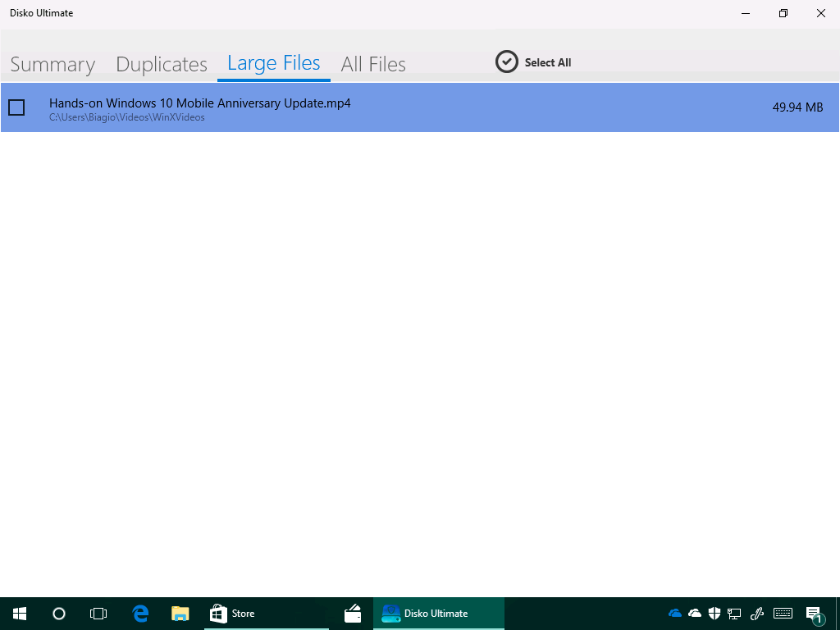Open white OneDrive tray icon
840x630 pixels.
pos(694,614)
